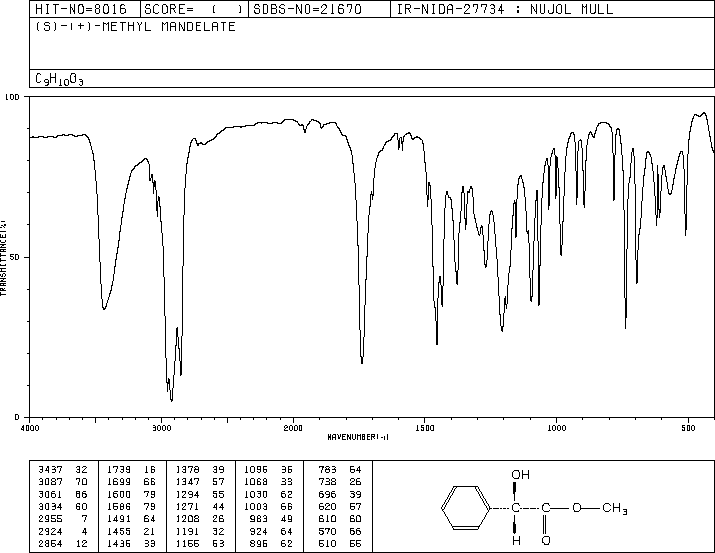Click the 1378 peak entry in the table

click(x=200, y=470)
